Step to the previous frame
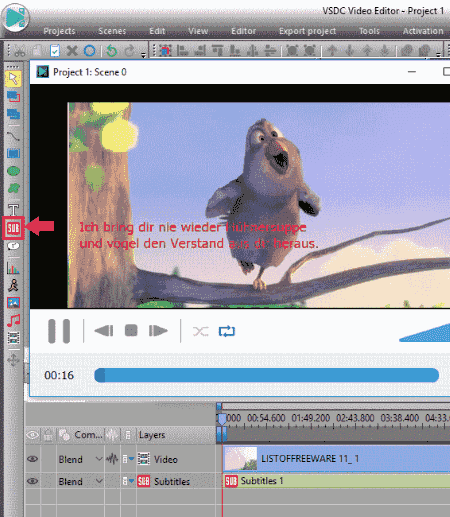Screen dimensions: 450x517 [104, 331]
